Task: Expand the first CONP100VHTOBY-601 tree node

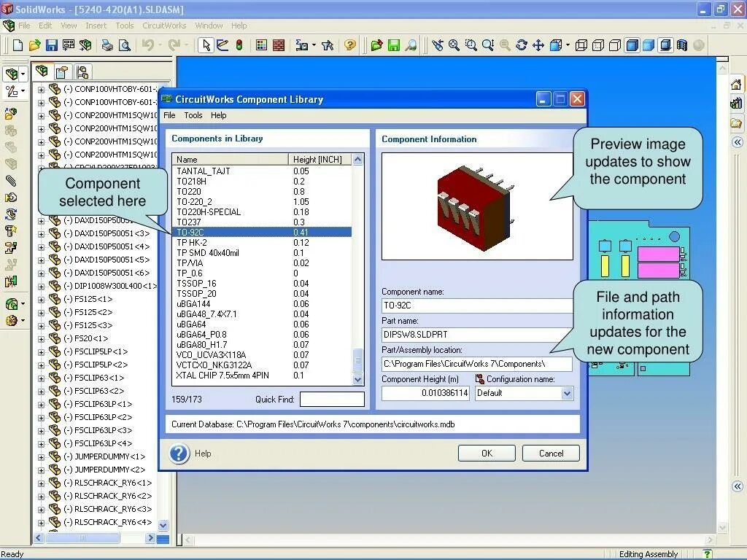Action: 41,89
